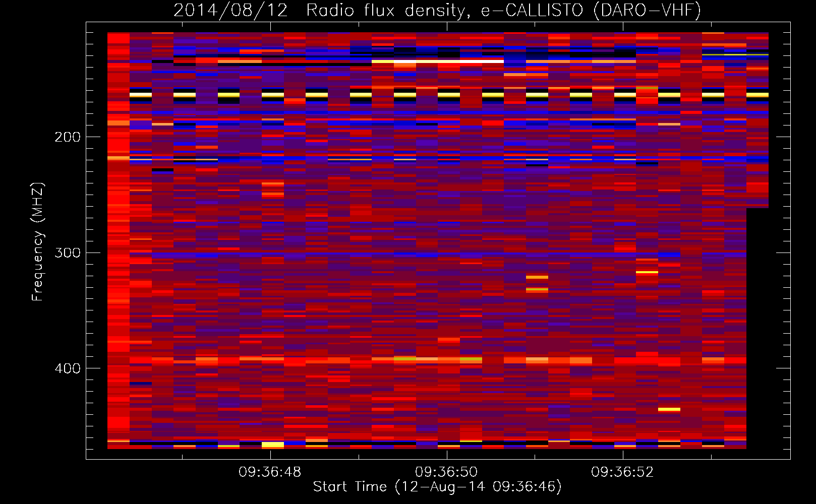816x504 pixels.
Task: Click the '09:36:52' time tick label
Action: pyautogui.click(x=622, y=472)
